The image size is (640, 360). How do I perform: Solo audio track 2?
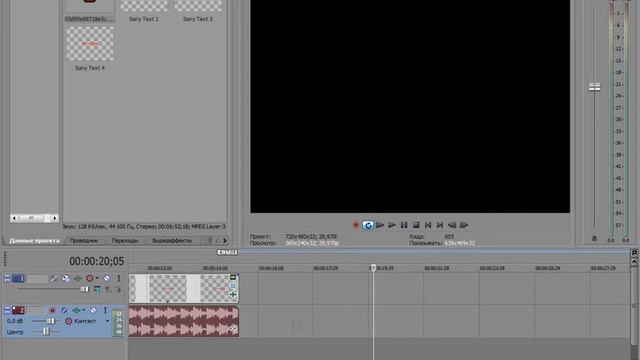tap(105, 311)
